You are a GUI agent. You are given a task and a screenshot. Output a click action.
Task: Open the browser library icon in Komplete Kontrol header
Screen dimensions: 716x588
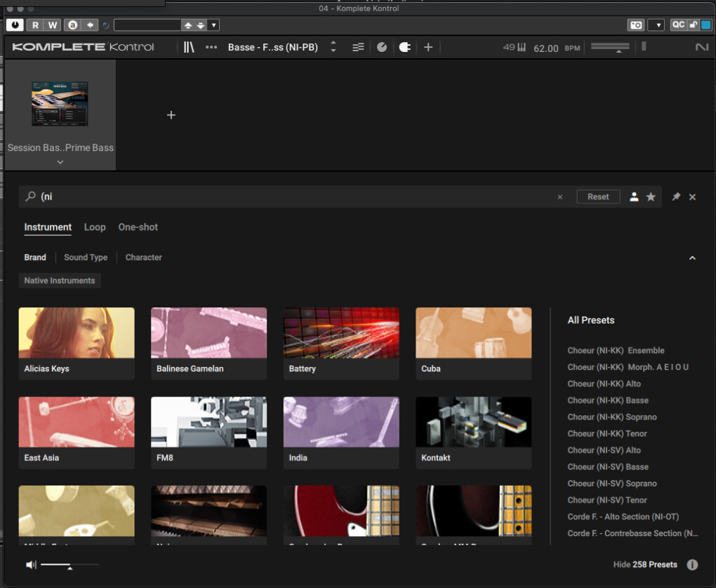point(189,47)
